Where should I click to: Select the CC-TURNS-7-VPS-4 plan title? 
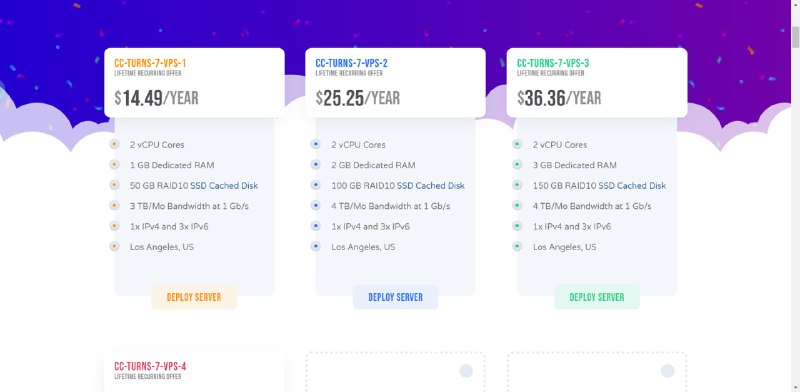150,366
